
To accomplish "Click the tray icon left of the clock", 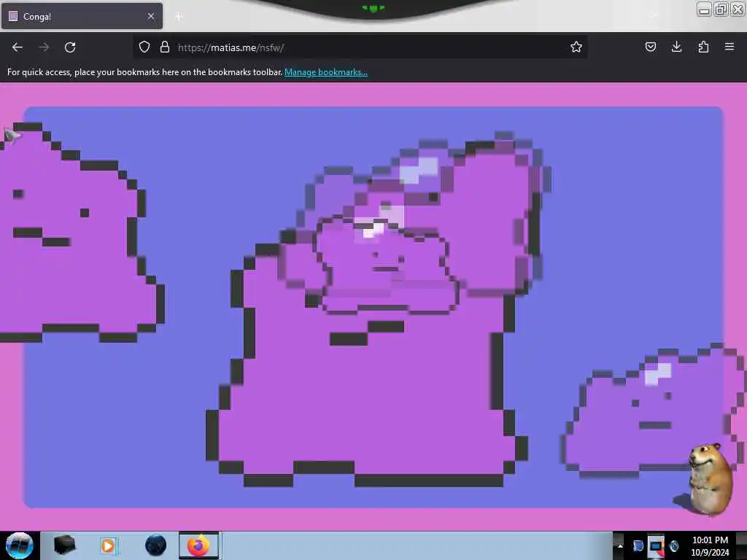I will tap(673, 545).
